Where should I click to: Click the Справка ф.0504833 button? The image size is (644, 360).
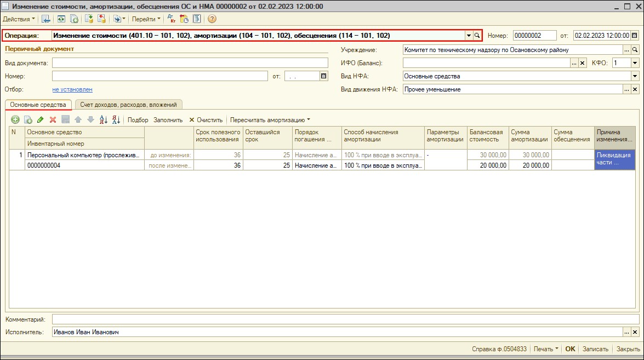(x=499, y=349)
